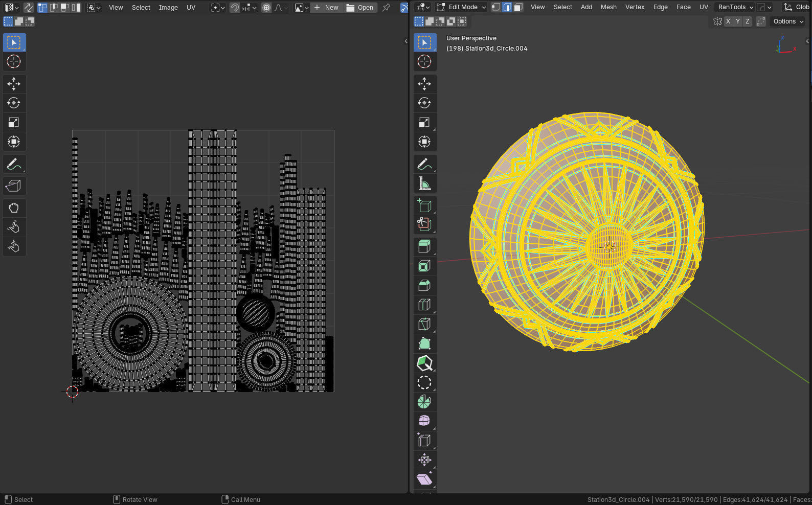The height and width of the screenshot is (505, 812).
Task: Toggle X axis mirror
Action: 728,21
